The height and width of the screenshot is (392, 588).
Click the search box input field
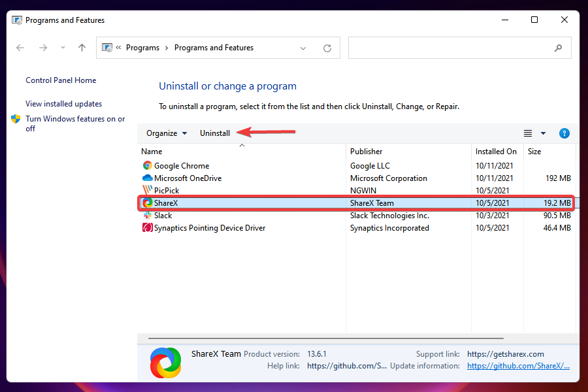tap(460, 48)
